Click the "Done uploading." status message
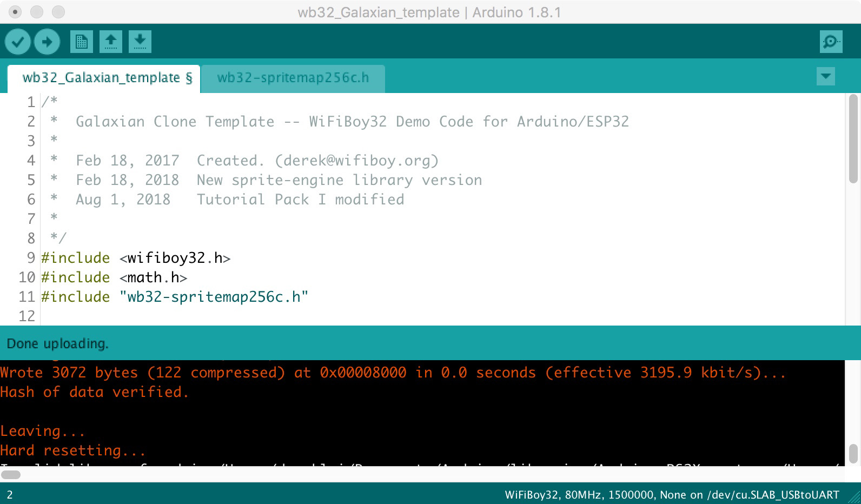 pos(58,343)
